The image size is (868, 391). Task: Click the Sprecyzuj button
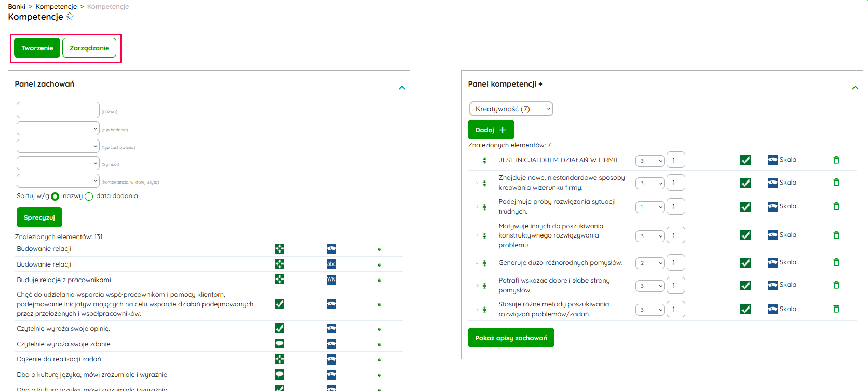click(39, 218)
